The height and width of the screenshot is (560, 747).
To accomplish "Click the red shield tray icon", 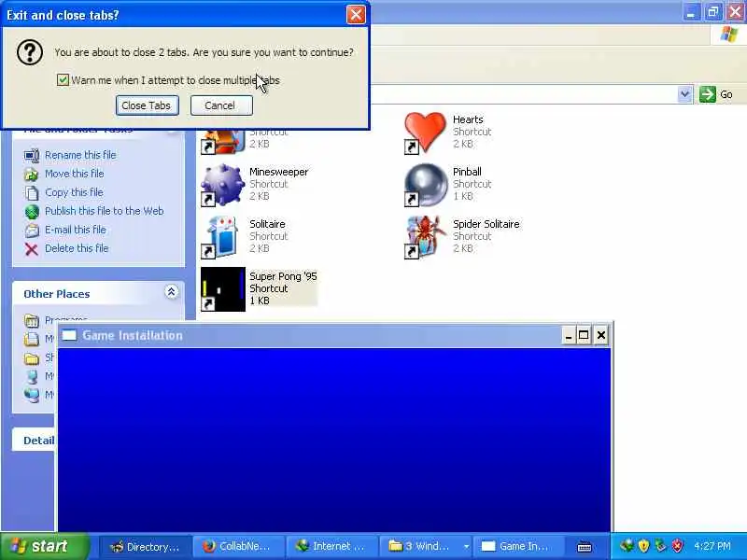I will pyautogui.click(x=677, y=546).
